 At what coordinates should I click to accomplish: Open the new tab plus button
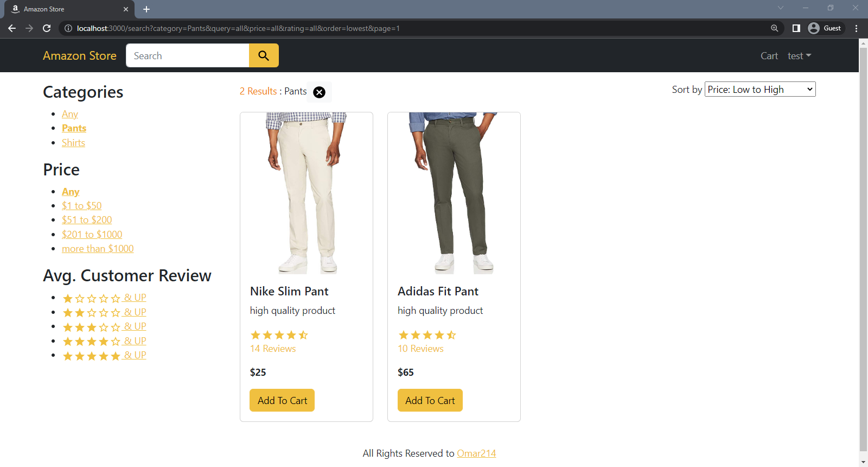(x=146, y=9)
